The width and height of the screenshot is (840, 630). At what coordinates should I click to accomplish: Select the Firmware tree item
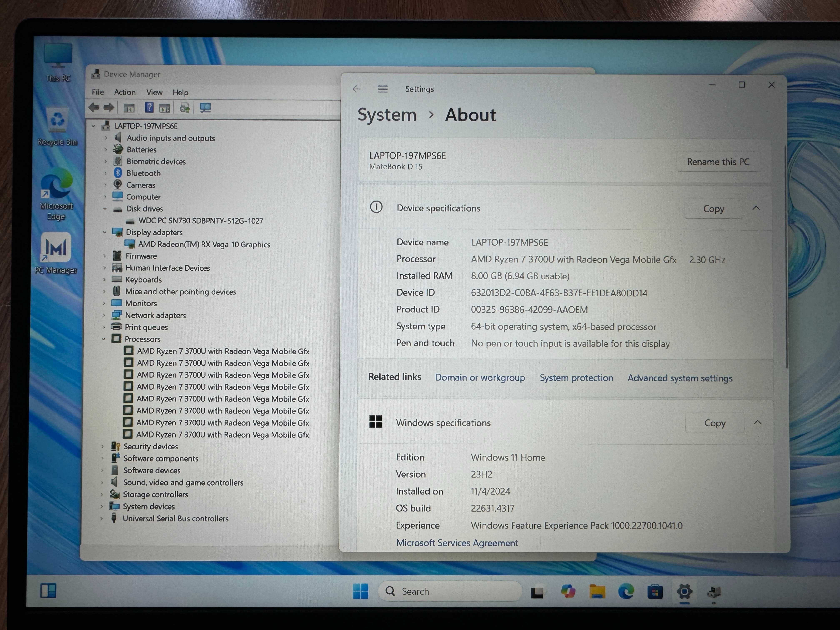tap(141, 256)
